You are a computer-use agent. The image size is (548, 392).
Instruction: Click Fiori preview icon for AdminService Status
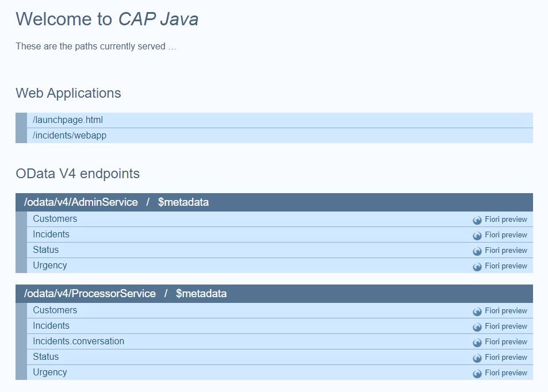click(x=477, y=251)
